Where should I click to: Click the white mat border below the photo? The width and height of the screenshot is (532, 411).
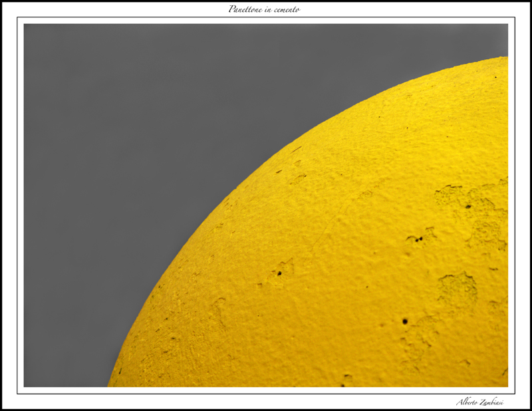tap(266, 390)
